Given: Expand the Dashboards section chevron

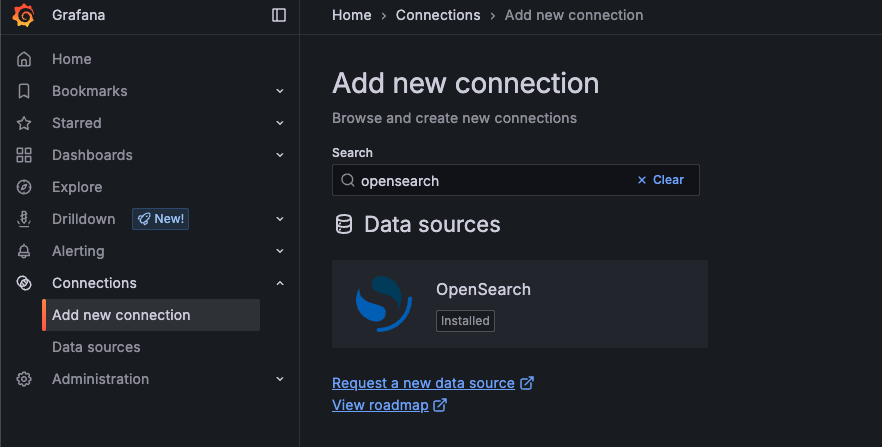Looking at the screenshot, I should [x=280, y=155].
